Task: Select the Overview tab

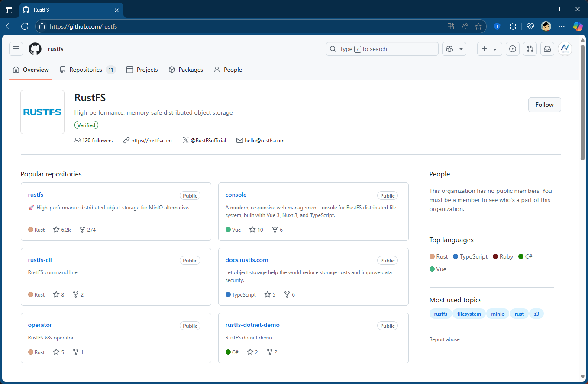Action: (x=31, y=70)
